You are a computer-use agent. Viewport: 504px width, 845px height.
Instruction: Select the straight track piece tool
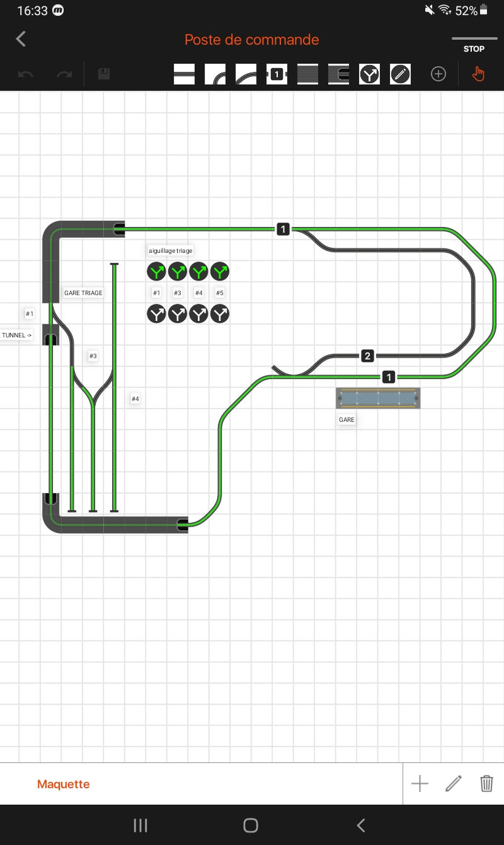[x=184, y=74]
